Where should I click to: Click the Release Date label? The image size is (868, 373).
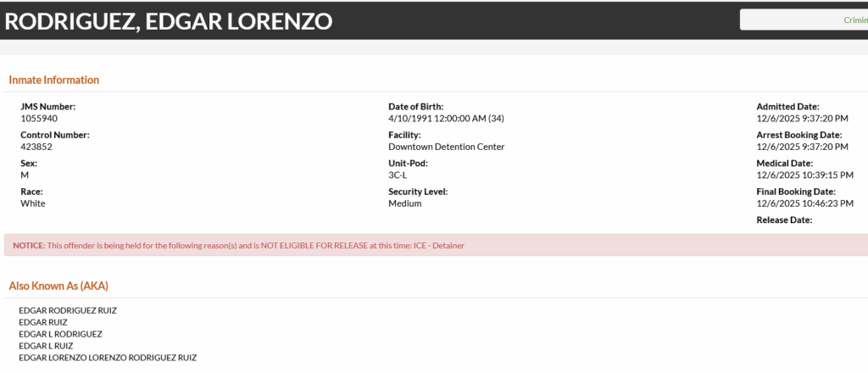[784, 220]
